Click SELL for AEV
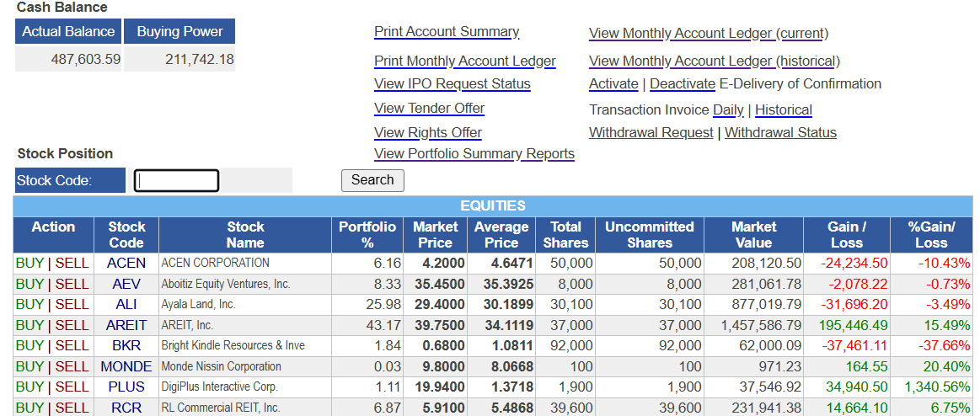The image size is (980, 416). pos(72,284)
